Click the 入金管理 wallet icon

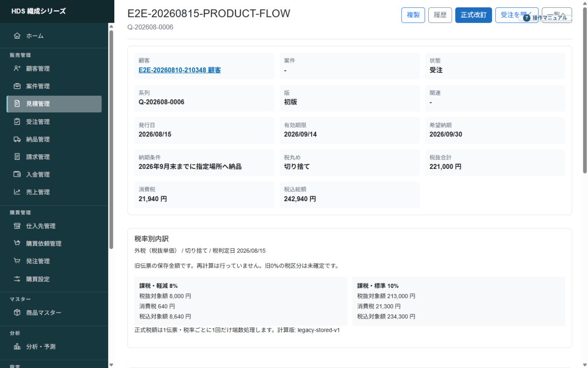click(x=17, y=175)
